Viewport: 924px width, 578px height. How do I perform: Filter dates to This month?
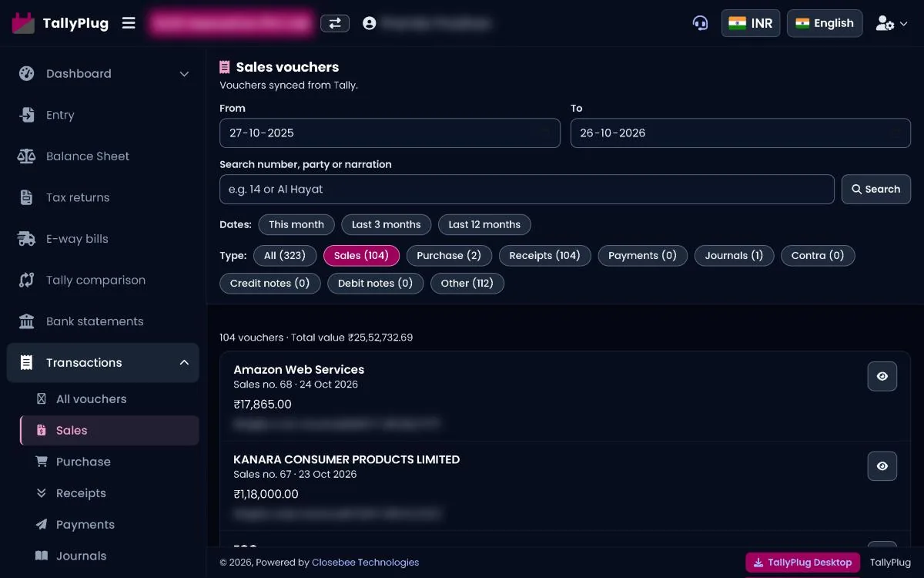click(x=296, y=225)
